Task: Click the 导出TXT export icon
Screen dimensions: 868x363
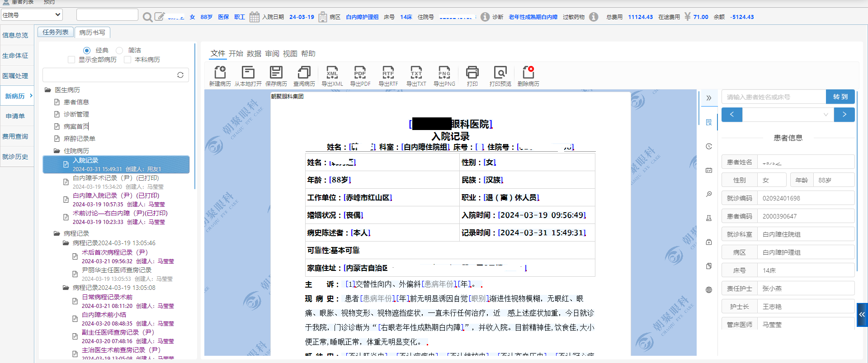Action: tap(416, 72)
